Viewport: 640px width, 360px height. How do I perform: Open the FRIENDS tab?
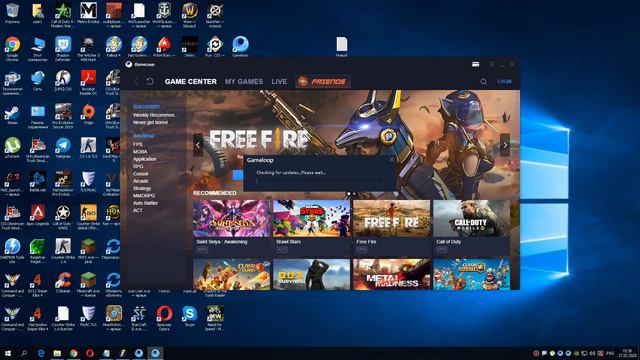click(x=323, y=82)
